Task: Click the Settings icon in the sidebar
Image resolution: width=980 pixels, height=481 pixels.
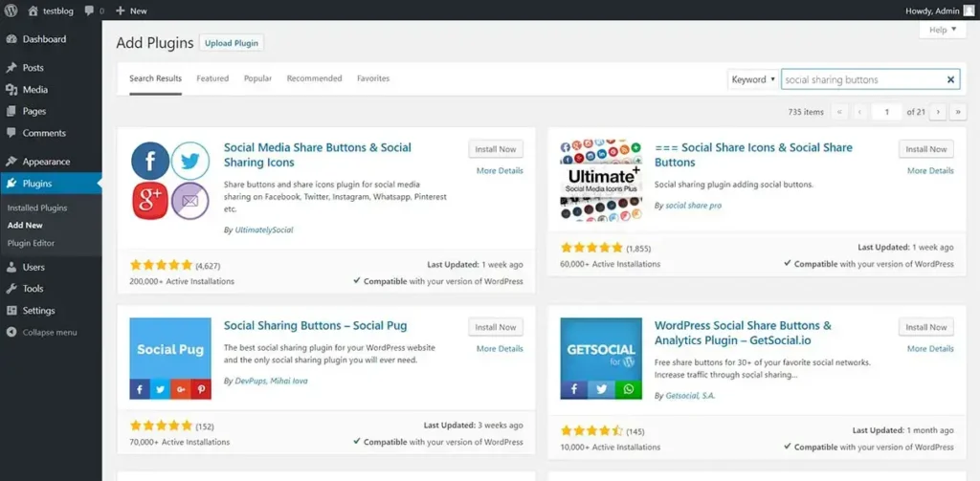Action: pyautogui.click(x=11, y=311)
